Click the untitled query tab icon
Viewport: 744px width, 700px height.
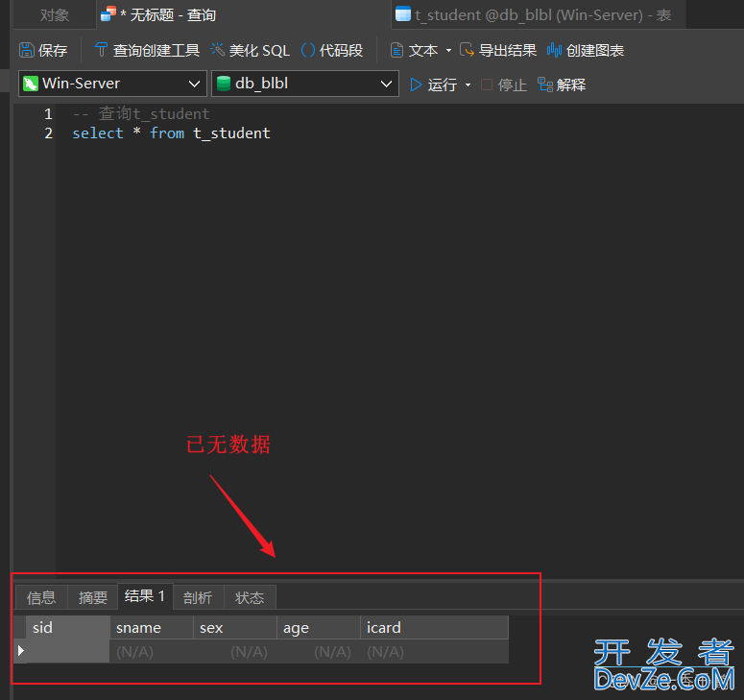pyautogui.click(x=108, y=14)
